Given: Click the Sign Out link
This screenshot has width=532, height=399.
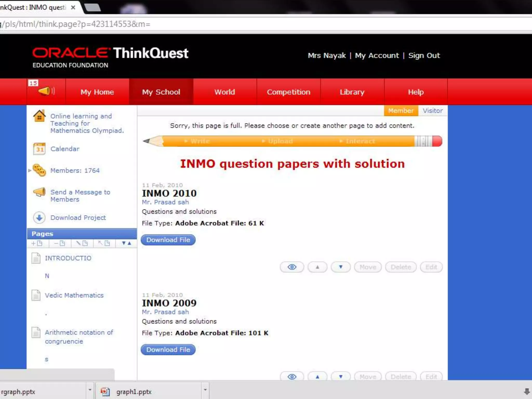Looking at the screenshot, I should [x=424, y=55].
